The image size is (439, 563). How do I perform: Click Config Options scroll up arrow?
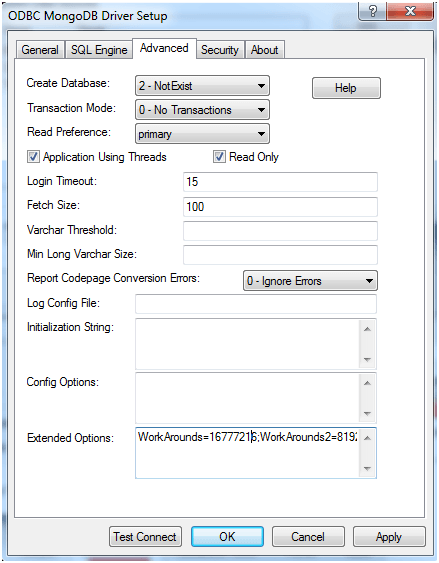pyautogui.click(x=367, y=383)
